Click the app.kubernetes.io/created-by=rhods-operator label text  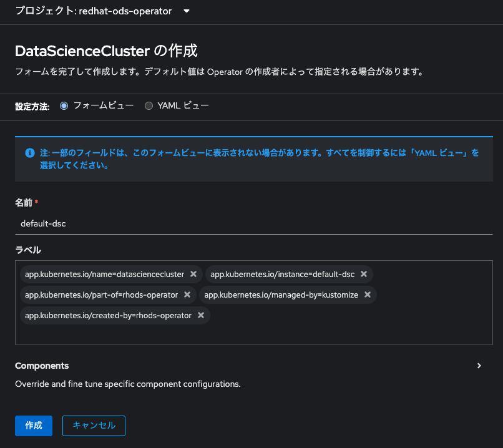(108, 316)
